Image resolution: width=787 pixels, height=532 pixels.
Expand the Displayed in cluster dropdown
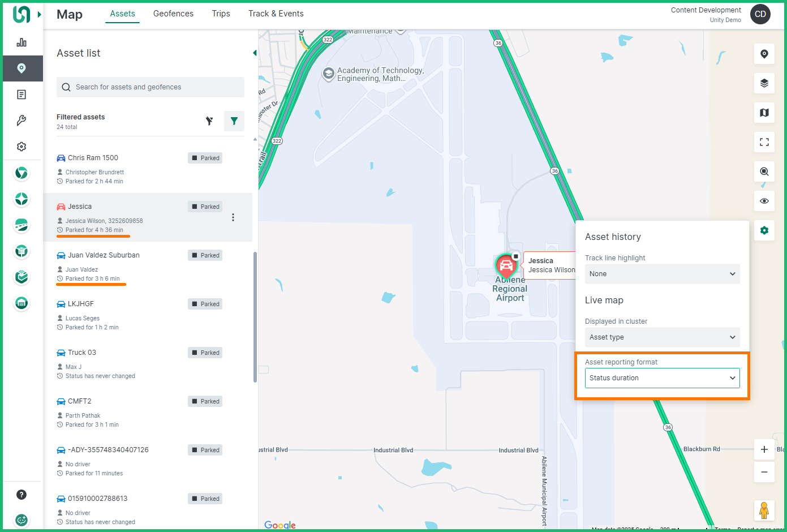pyautogui.click(x=662, y=337)
